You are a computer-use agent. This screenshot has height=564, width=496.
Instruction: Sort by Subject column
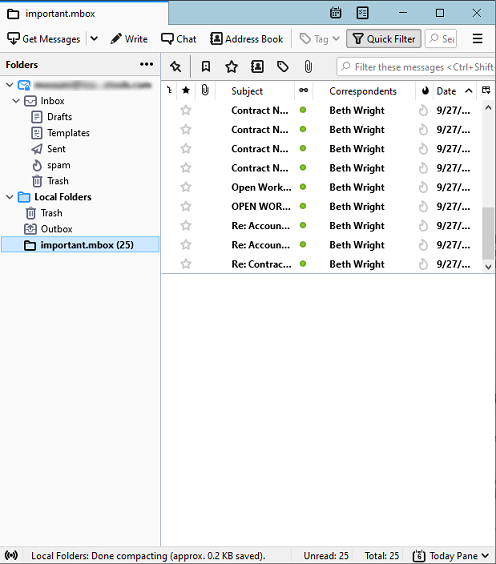[x=247, y=91]
